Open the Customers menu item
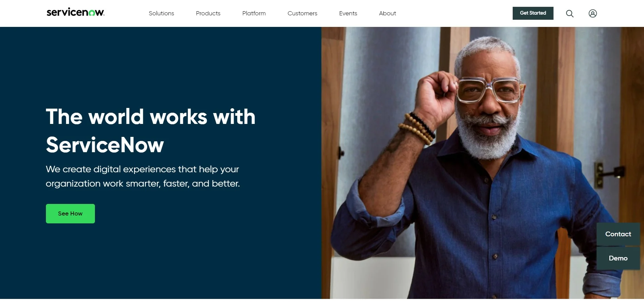 pyautogui.click(x=302, y=13)
